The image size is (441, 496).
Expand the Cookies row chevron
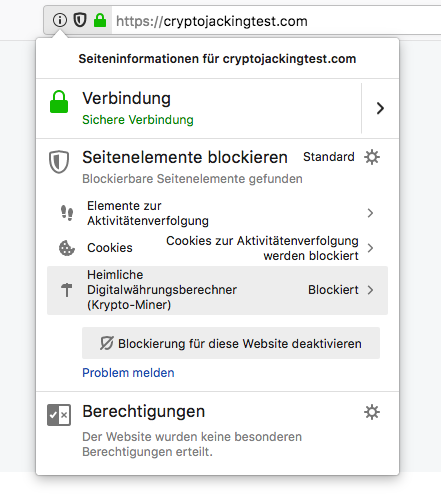[x=370, y=248]
